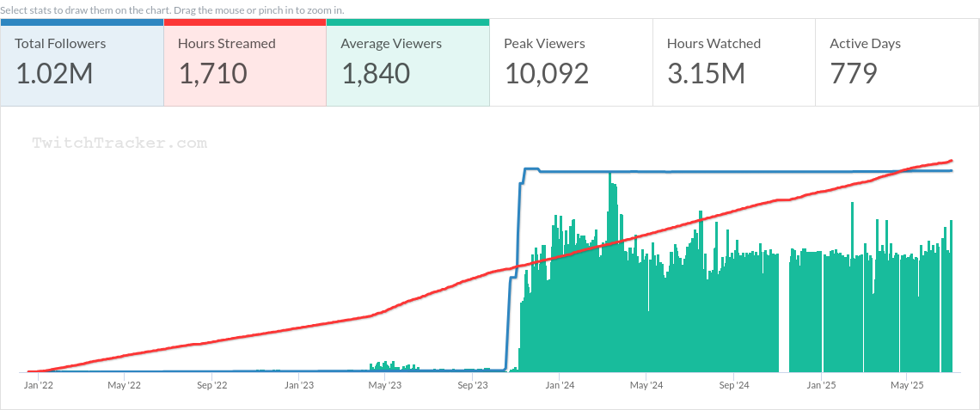The width and height of the screenshot is (980, 410).
Task: Click the Jan '24 axis label
Action: 560,386
